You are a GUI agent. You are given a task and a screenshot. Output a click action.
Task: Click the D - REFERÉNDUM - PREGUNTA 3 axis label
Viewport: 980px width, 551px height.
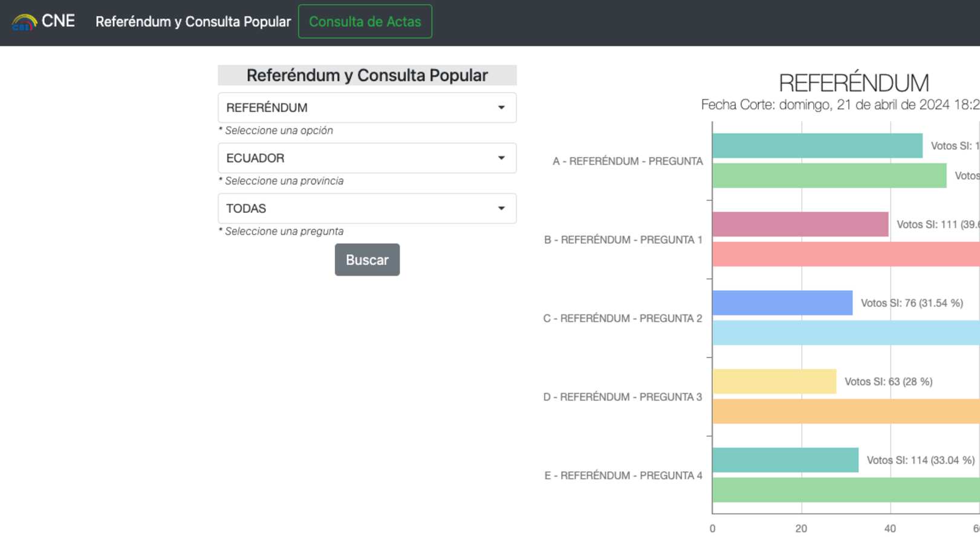(622, 397)
